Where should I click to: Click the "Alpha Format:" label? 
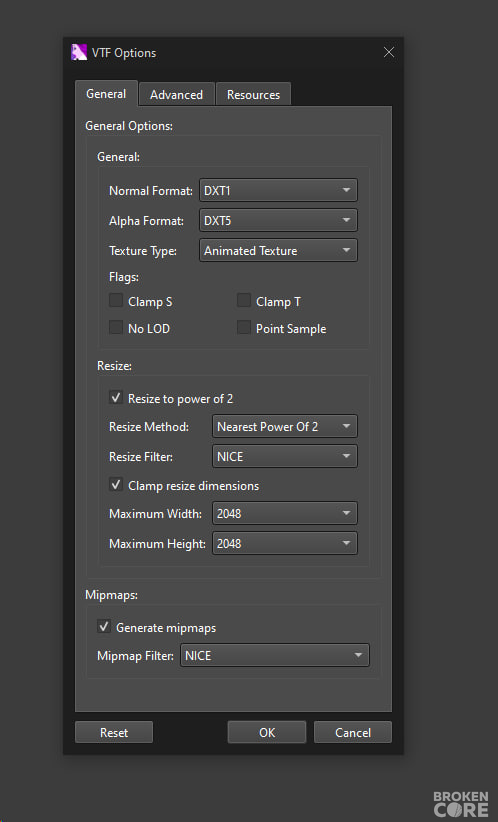[146, 221]
